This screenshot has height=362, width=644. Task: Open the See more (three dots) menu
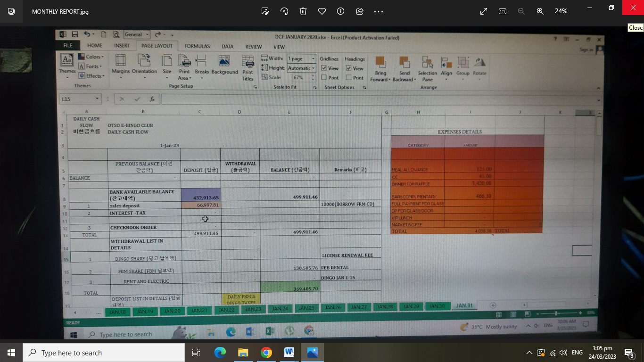point(379,11)
